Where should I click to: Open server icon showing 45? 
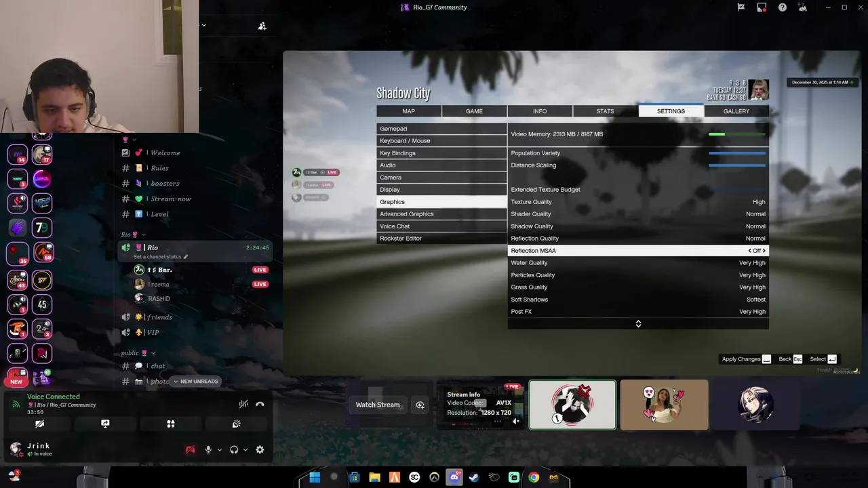click(x=42, y=304)
